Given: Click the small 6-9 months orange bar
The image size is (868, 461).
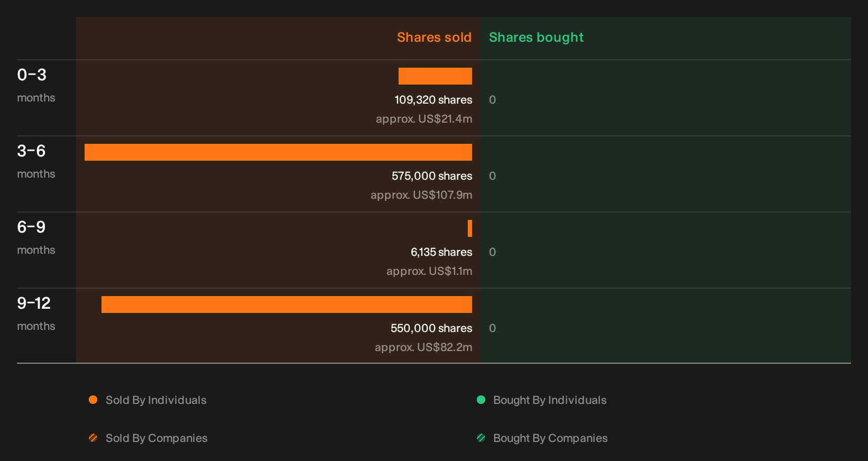Looking at the screenshot, I should coord(470,228).
